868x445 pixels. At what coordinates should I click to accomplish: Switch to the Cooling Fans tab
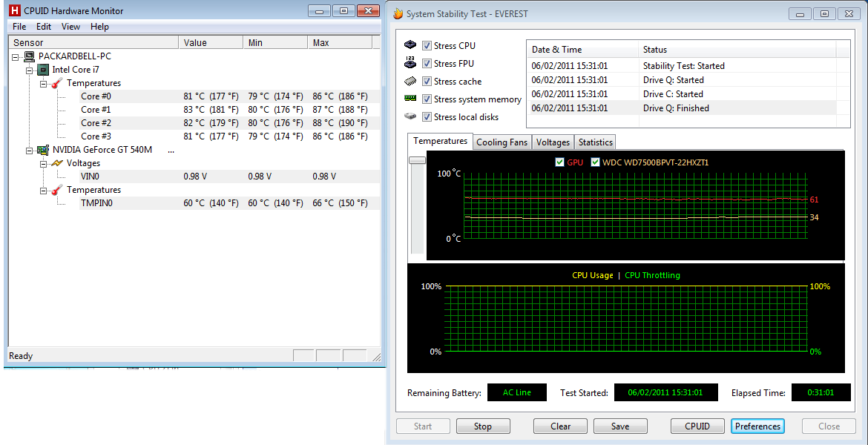tap(502, 142)
